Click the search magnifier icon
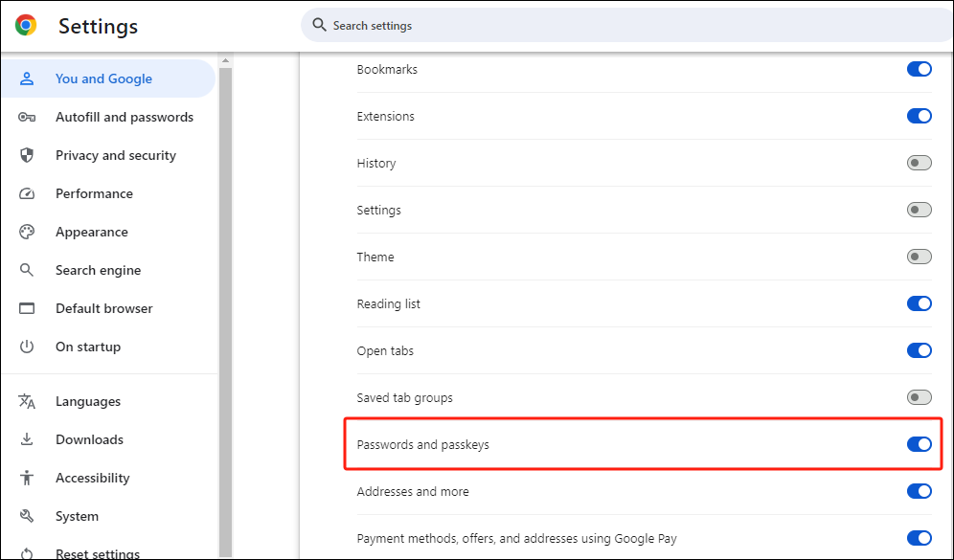 [320, 26]
